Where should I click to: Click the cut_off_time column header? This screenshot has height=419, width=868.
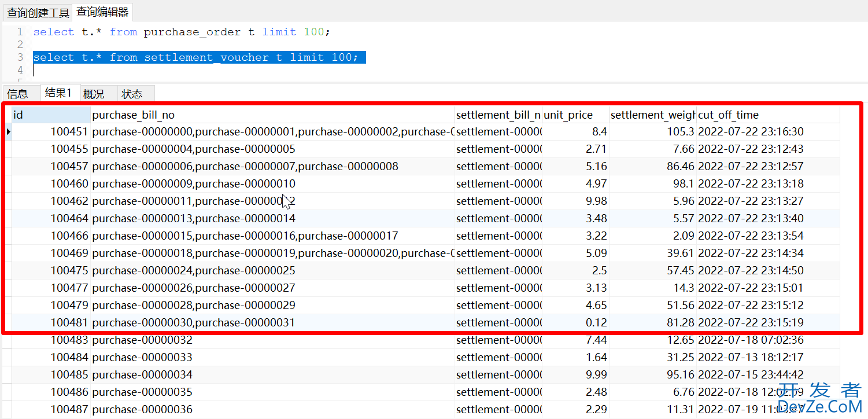[x=768, y=115]
